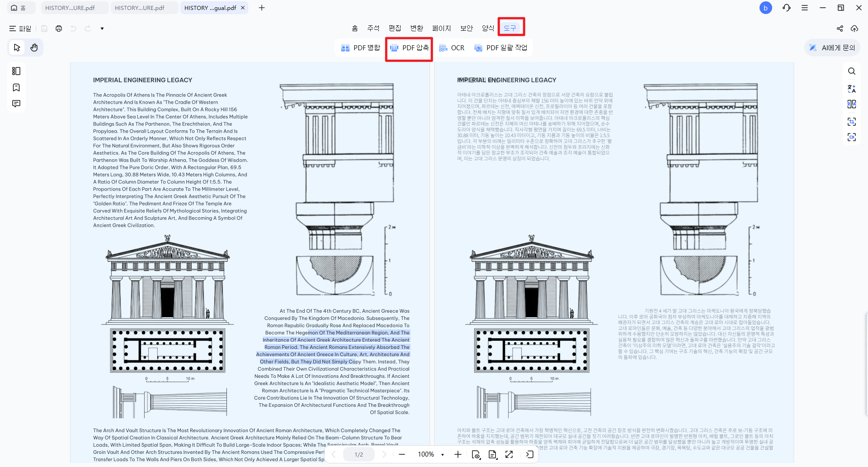Screen dimensions: 868x467
Task: Close the HISTORY ...gual.pdf tab
Action: [x=243, y=8]
